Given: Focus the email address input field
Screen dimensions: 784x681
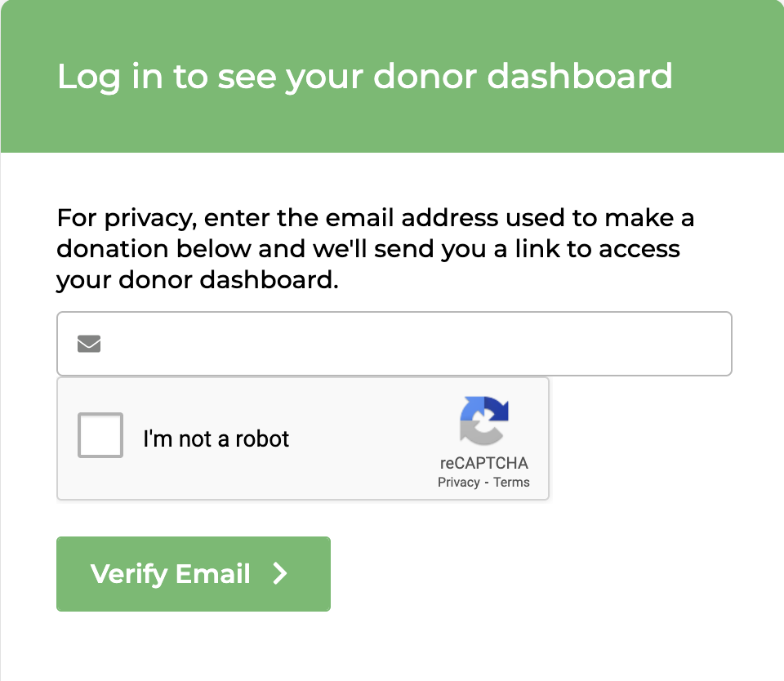Looking at the screenshot, I should (x=408, y=344).
